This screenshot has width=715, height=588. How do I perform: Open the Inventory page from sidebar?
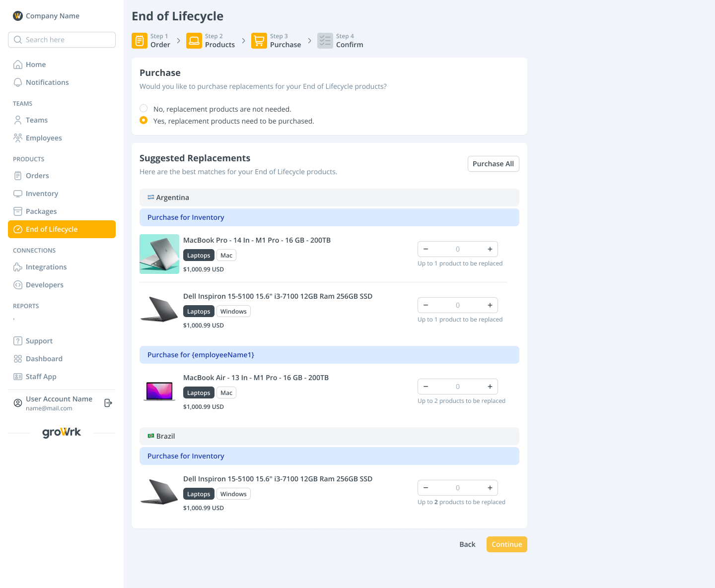(42, 194)
